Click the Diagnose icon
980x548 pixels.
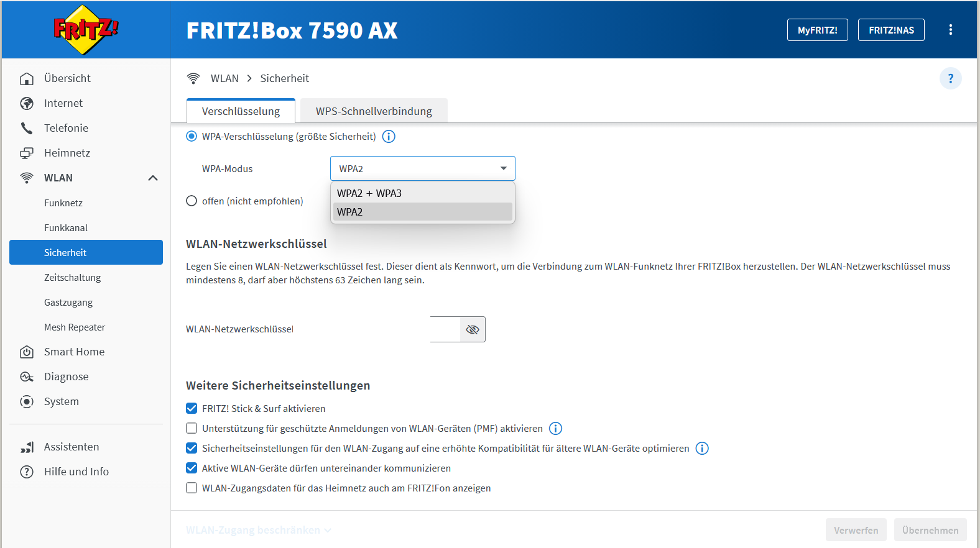pyautogui.click(x=27, y=377)
